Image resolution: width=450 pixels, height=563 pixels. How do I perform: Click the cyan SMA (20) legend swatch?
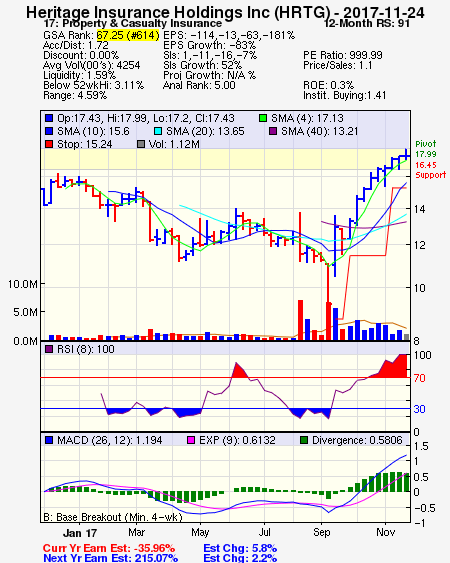[158, 131]
